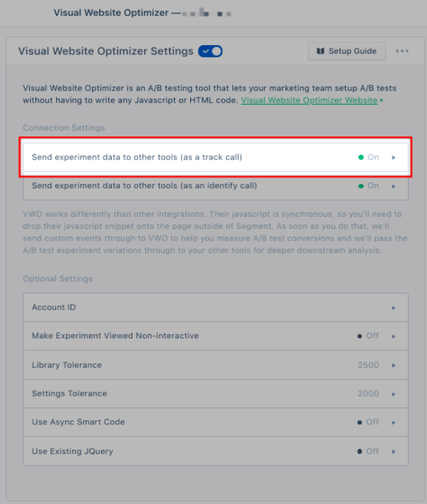Click the book icon in Setup Guide
This screenshot has width=427, height=504.
pyautogui.click(x=320, y=51)
